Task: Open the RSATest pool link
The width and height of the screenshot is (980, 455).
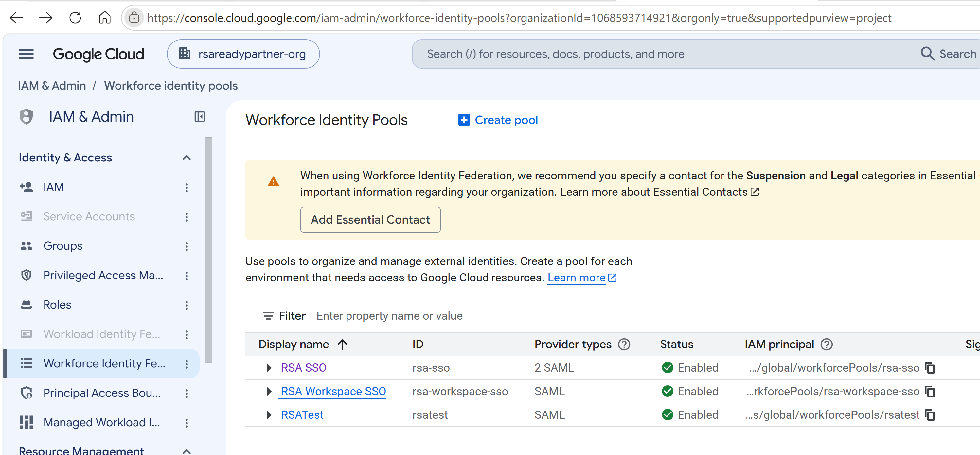Action: click(x=302, y=415)
